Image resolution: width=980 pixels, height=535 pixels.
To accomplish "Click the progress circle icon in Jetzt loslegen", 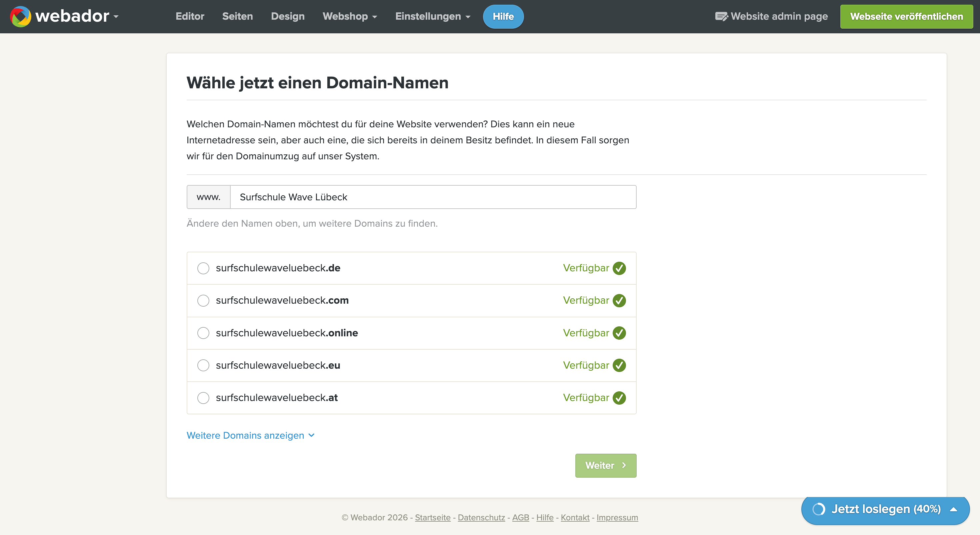I will pos(819,509).
